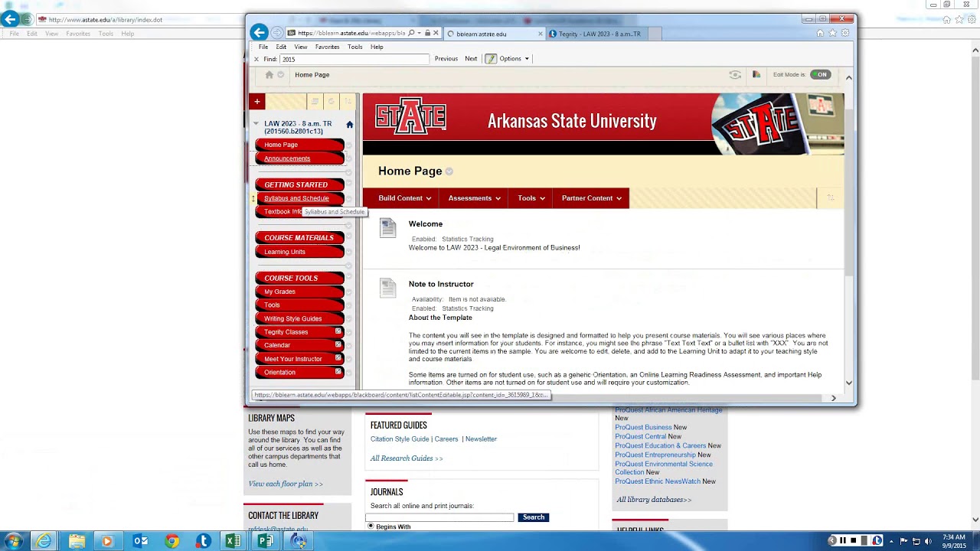The width and height of the screenshot is (980, 551).
Task: Click the highlight pencil icon in the Find bar
Action: click(491, 59)
